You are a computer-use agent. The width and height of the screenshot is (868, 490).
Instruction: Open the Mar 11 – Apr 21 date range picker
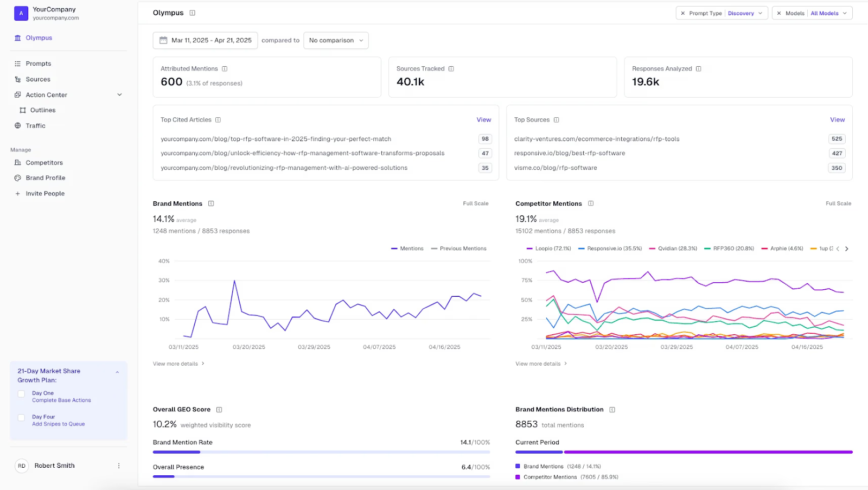[205, 40]
